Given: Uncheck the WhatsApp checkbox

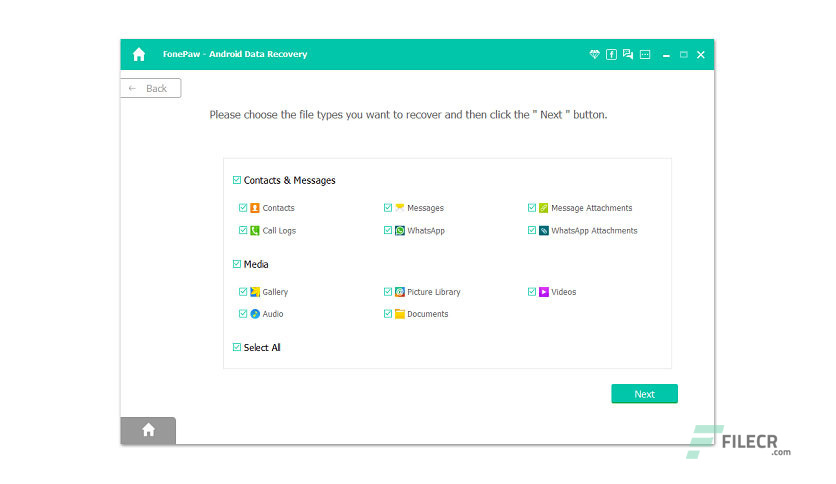Looking at the screenshot, I should [x=388, y=230].
